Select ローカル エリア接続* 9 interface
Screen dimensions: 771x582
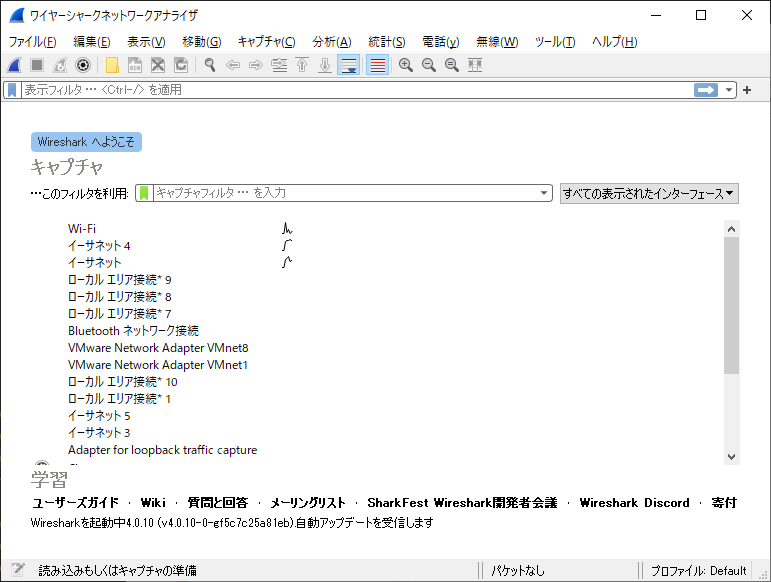119,280
